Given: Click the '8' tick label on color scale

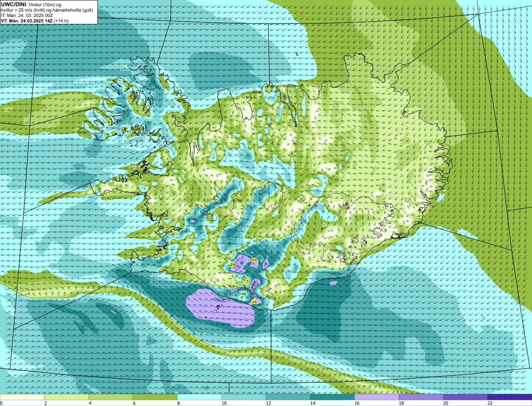Looking at the screenshot, I should [178, 403].
